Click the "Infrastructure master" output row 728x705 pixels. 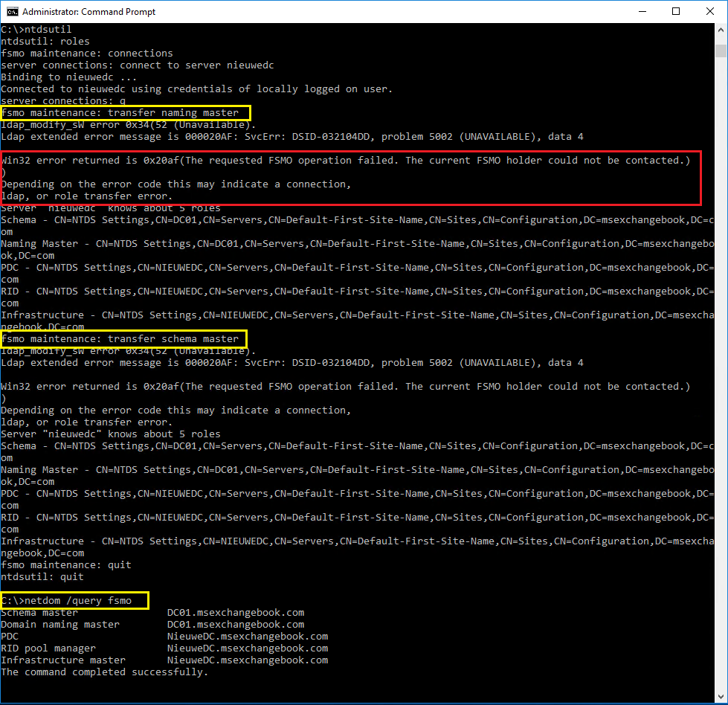(x=164, y=660)
